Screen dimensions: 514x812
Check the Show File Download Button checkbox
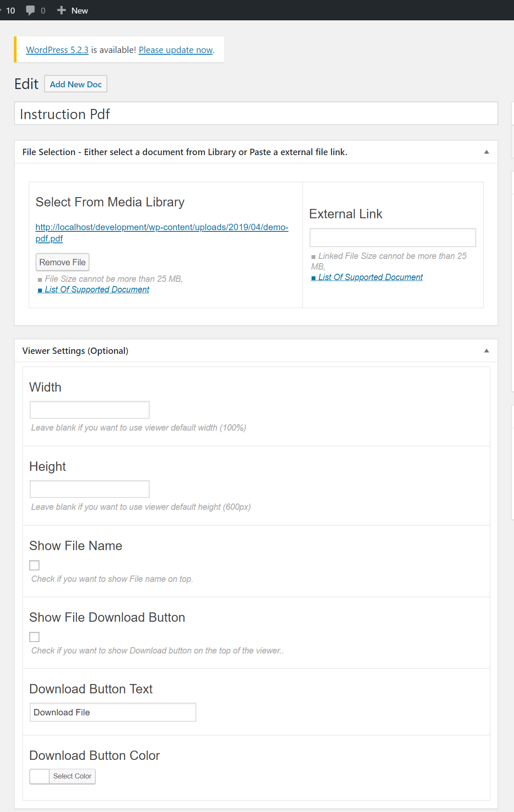34,637
